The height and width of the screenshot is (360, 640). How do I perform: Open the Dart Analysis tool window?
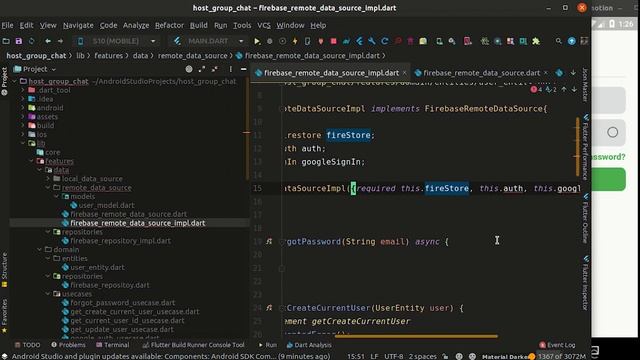[x=309, y=345]
